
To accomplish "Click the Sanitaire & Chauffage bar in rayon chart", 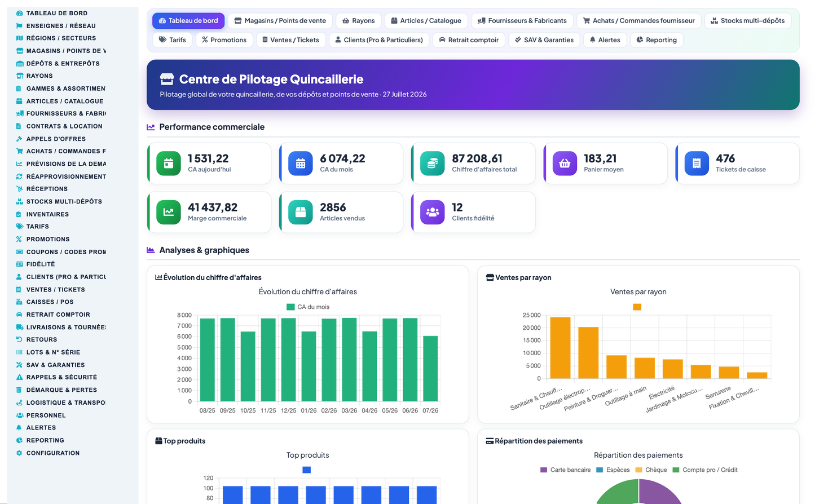I will pyautogui.click(x=560, y=348).
